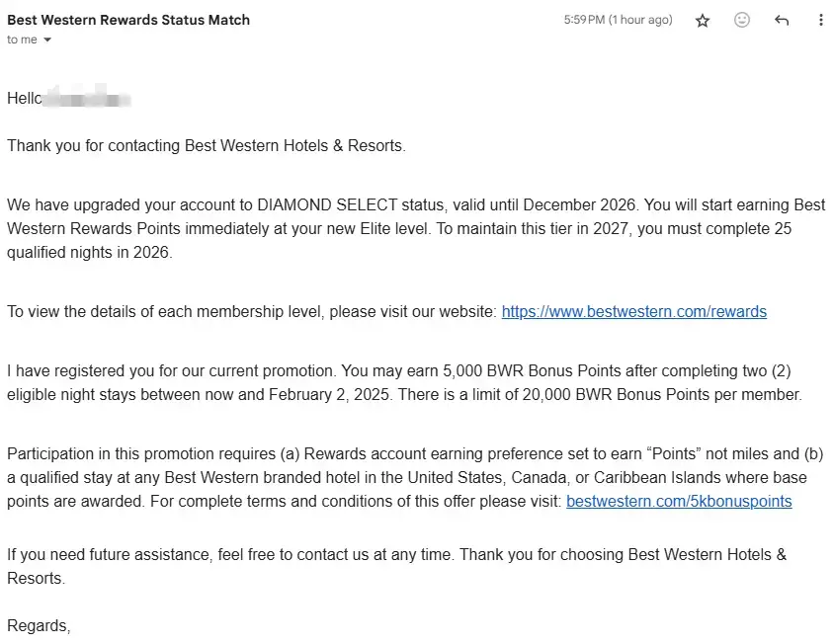This screenshot has height=644, width=834.
Task: Star this Best Western email
Action: (703, 20)
